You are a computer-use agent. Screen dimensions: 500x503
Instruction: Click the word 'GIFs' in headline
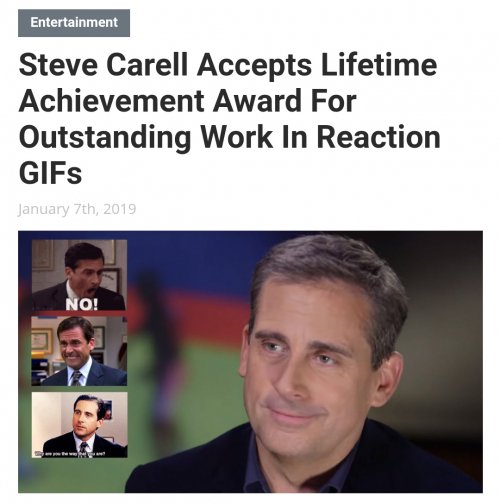point(50,173)
